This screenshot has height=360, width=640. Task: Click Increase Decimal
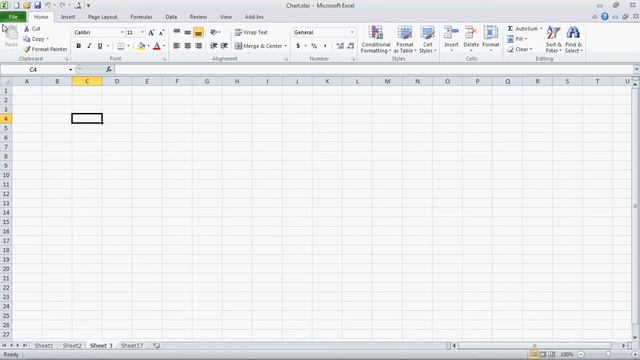340,46
